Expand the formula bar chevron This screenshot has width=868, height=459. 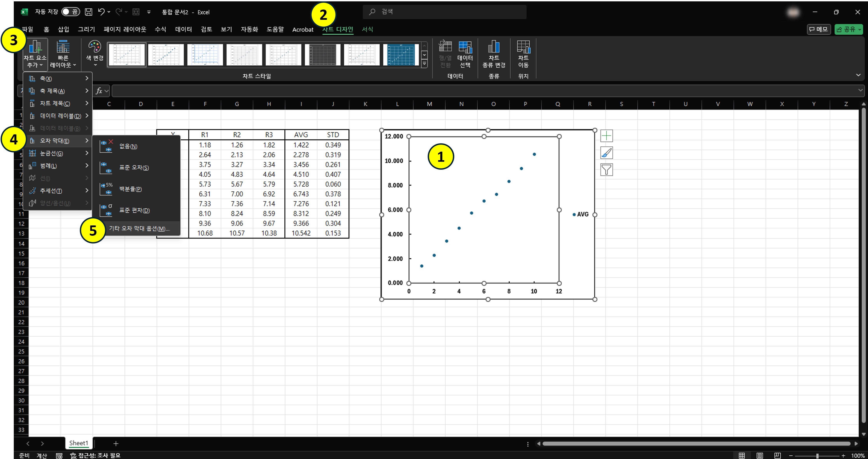point(860,90)
